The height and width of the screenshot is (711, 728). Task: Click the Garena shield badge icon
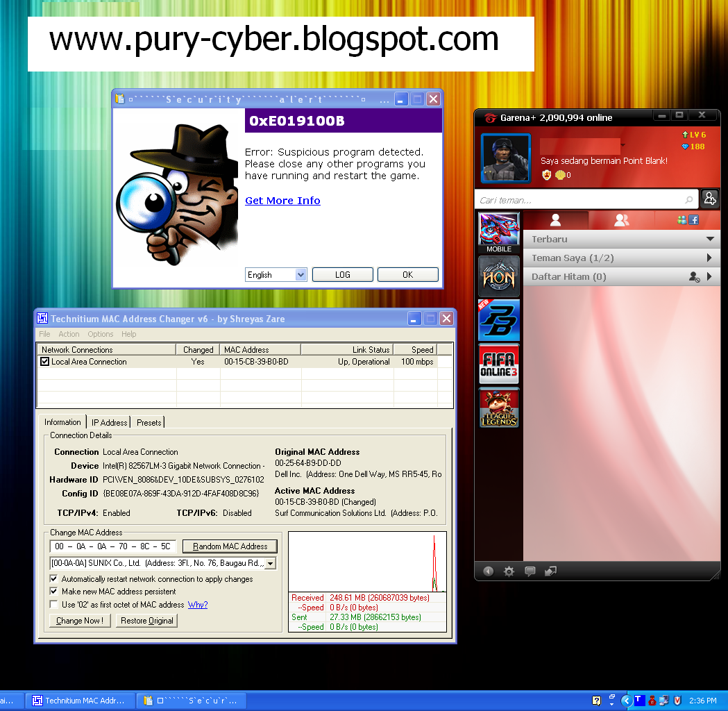546,175
